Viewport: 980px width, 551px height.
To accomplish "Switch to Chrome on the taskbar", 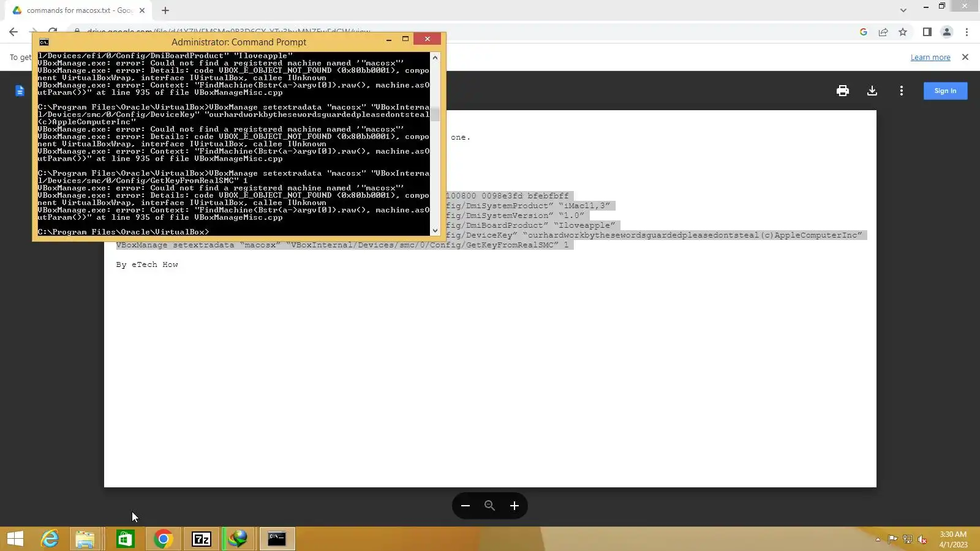I will click(163, 539).
